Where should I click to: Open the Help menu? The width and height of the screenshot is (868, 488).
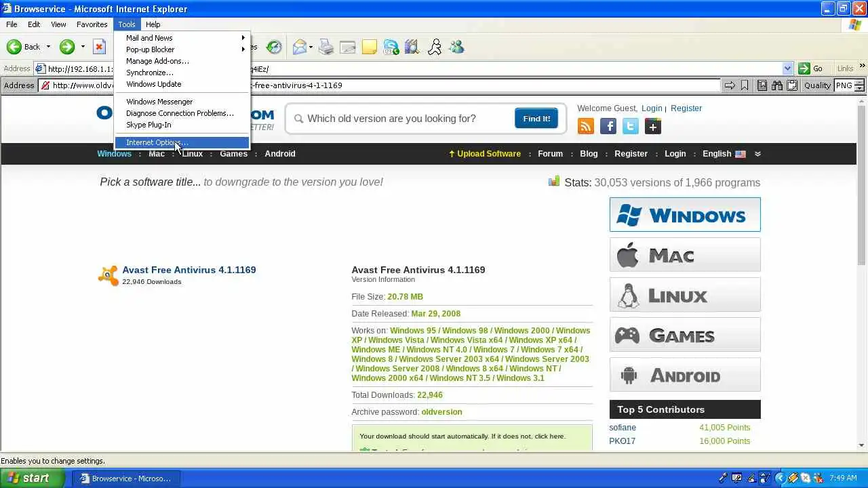(x=153, y=24)
